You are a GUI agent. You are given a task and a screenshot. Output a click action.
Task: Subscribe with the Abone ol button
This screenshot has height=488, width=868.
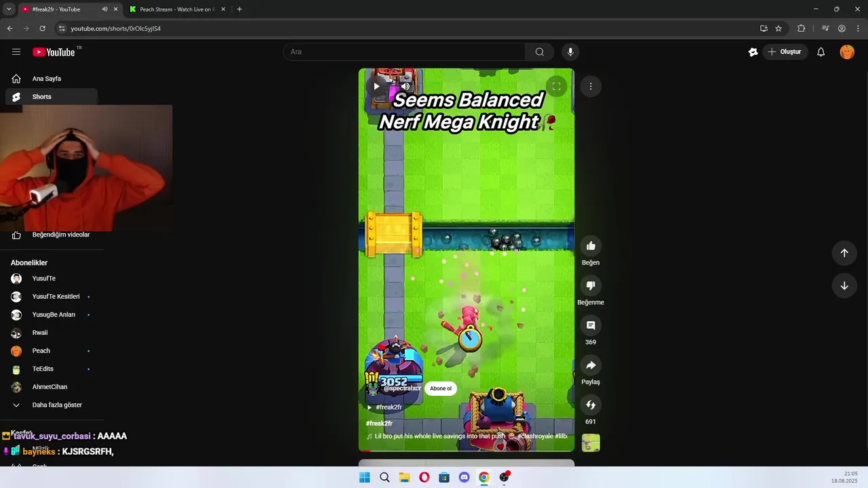[441, 388]
